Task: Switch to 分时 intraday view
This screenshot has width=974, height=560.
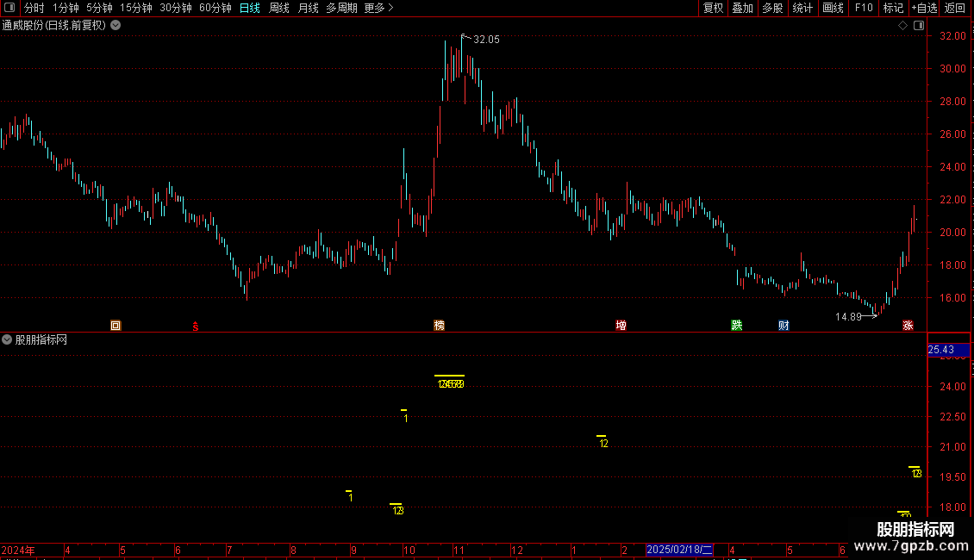Action: [x=34, y=8]
